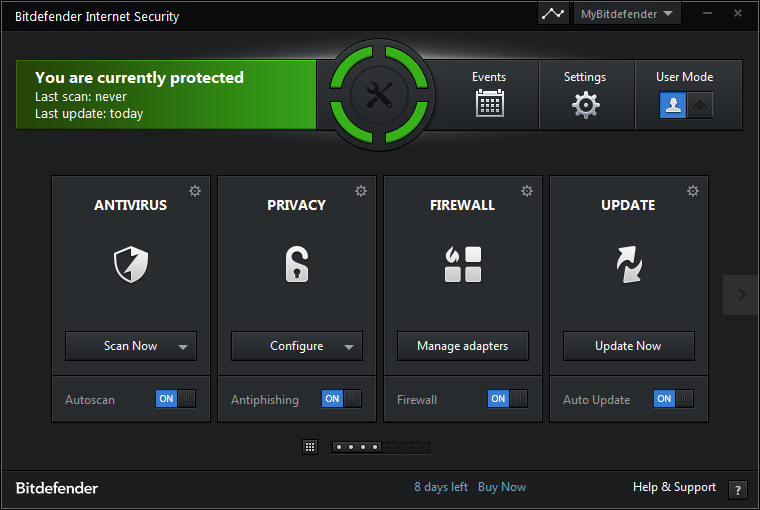Image resolution: width=760 pixels, height=510 pixels.
Task: Open Antivirus module settings gear
Action: coord(195,191)
